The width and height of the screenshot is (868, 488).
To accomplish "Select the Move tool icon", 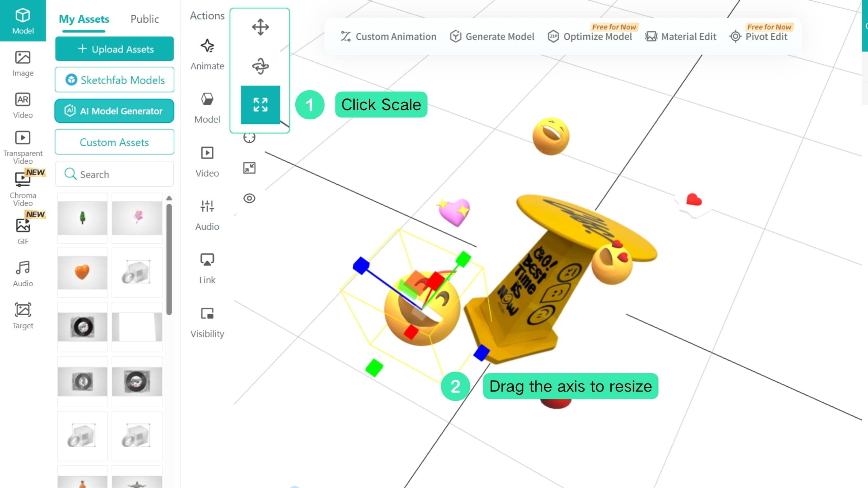I will (x=260, y=27).
